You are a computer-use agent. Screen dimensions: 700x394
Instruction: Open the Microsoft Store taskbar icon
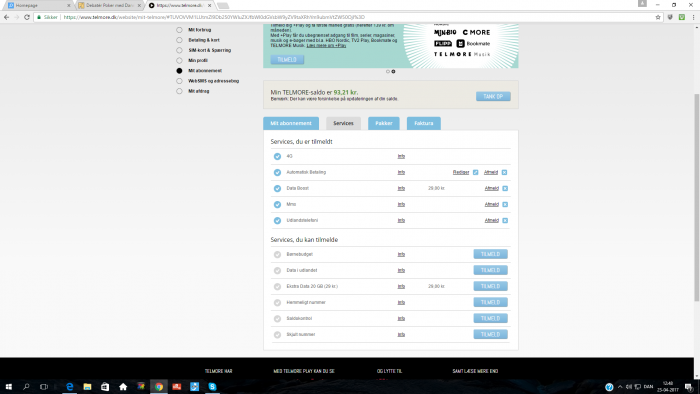105,386
